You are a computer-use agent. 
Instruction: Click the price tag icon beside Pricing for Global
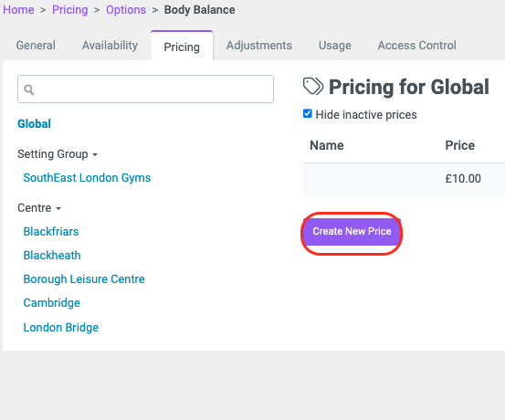click(x=312, y=87)
